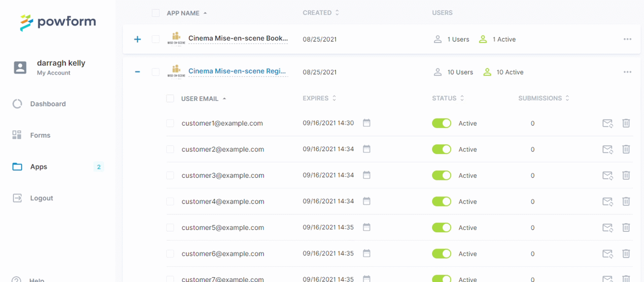The height and width of the screenshot is (282, 644).
Task: Resend email icon for customer5@example.com
Action: point(608,227)
